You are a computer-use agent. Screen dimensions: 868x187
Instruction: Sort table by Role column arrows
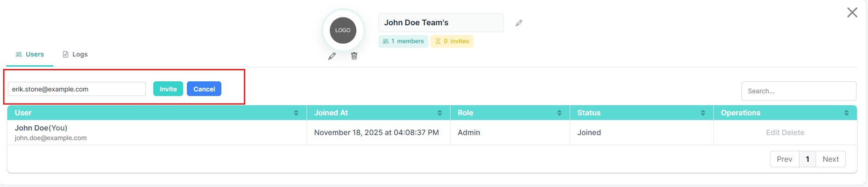[559, 113]
